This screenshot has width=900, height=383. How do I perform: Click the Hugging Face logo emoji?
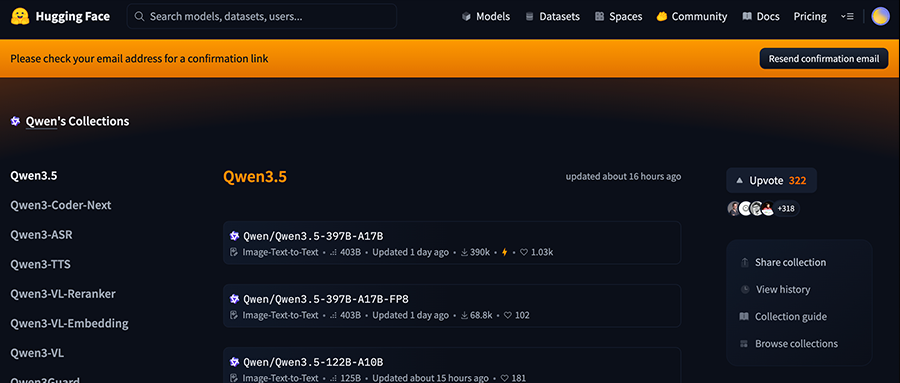[x=20, y=17]
